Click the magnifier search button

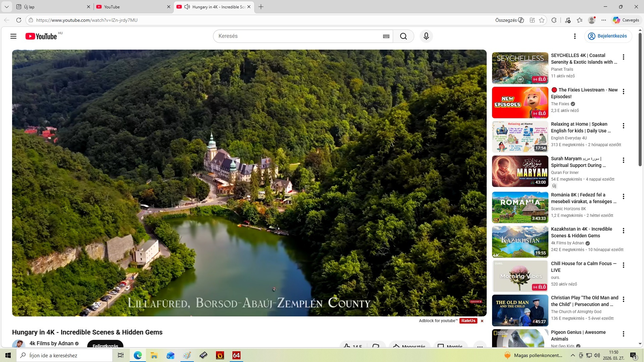coord(404,36)
